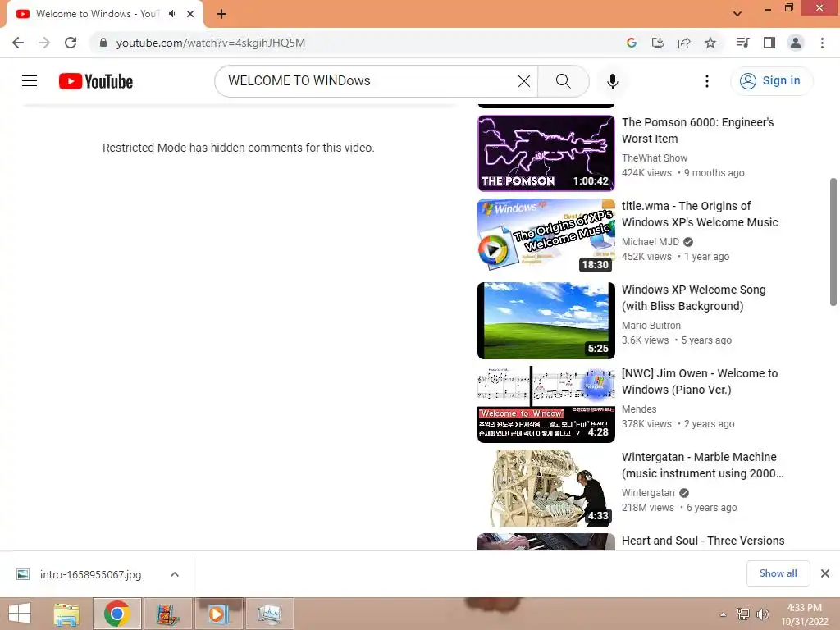The image size is (840, 630).
Task: Click Sign in button
Action: (771, 81)
